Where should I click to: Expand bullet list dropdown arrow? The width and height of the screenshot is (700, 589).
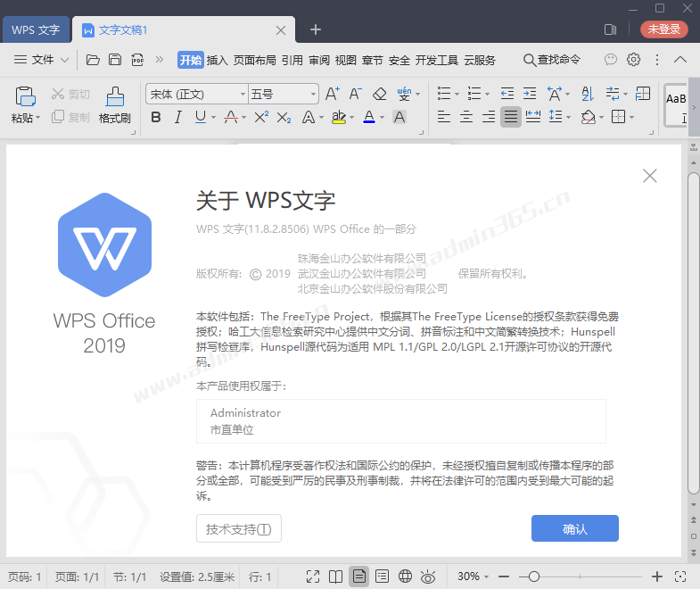(x=457, y=95)
